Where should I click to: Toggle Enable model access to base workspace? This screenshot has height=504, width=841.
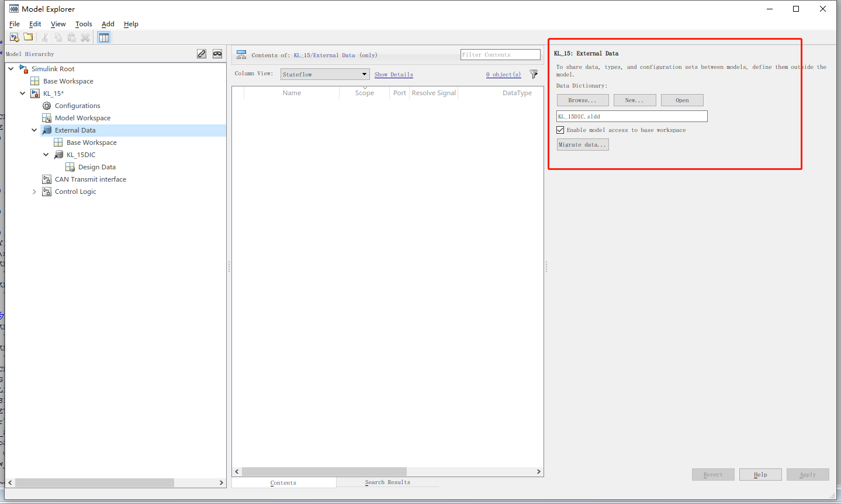[560, 130]
